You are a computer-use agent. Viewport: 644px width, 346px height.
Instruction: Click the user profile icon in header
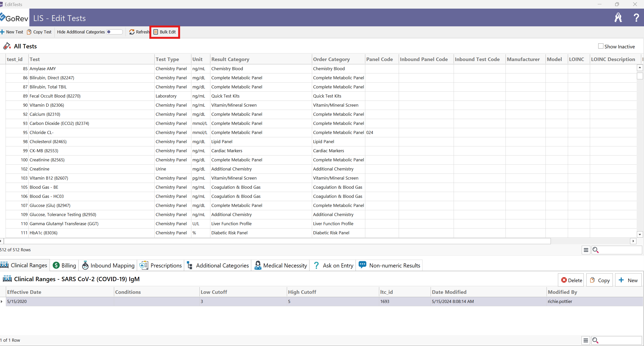[x=618, y=17]
